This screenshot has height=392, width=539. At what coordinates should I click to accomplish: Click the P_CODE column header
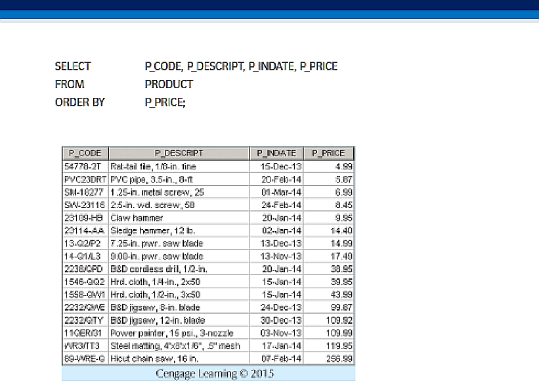(85, 153)
